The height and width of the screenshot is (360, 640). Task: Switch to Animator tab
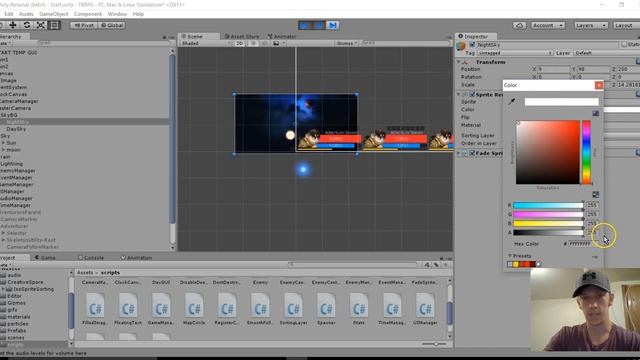[282, 36]
